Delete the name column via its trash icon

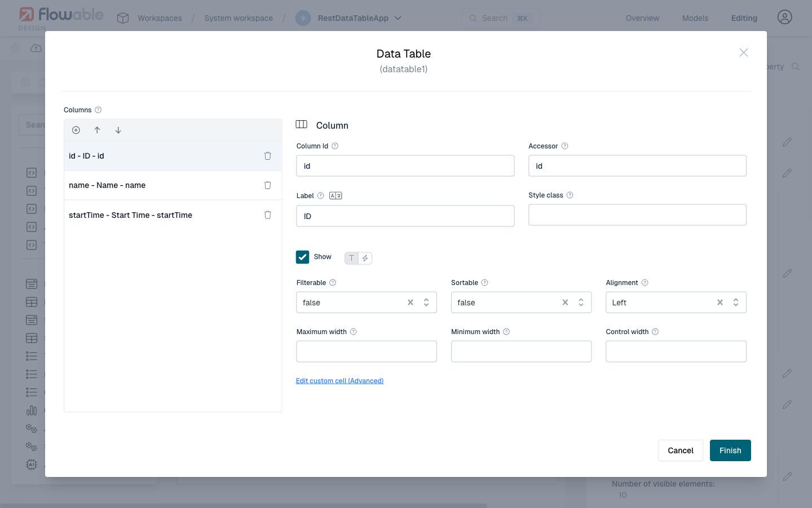267,185
